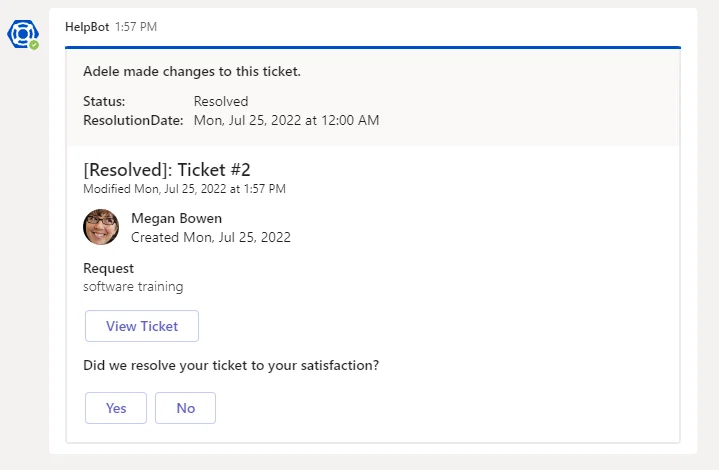Click the "Resolved" status value

pos(221,101)
